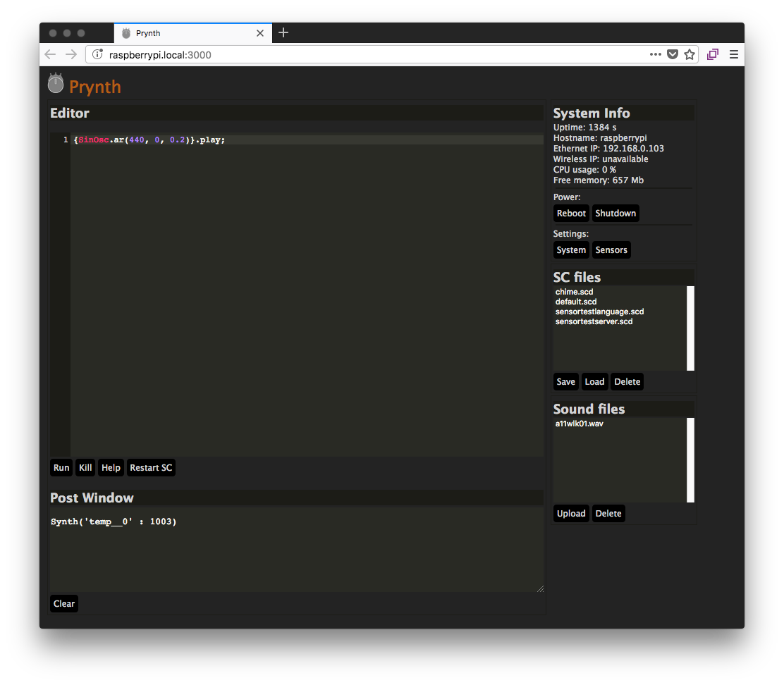Select sensortestserver.scd in SC files
Screen dimensions: 784x685
coord(594,322)
